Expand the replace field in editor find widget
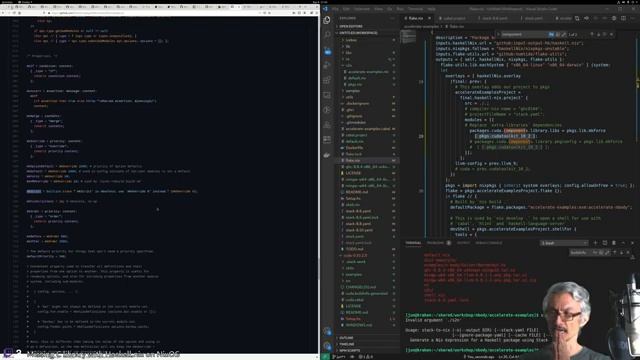The width and height of the screenshot is (640, 360). tap(498, 35)
